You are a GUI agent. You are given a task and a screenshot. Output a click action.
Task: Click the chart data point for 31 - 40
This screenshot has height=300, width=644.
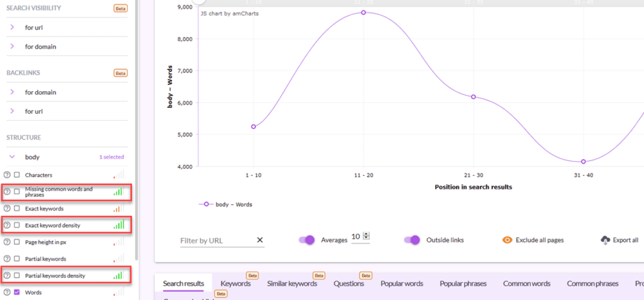[583, 162]
